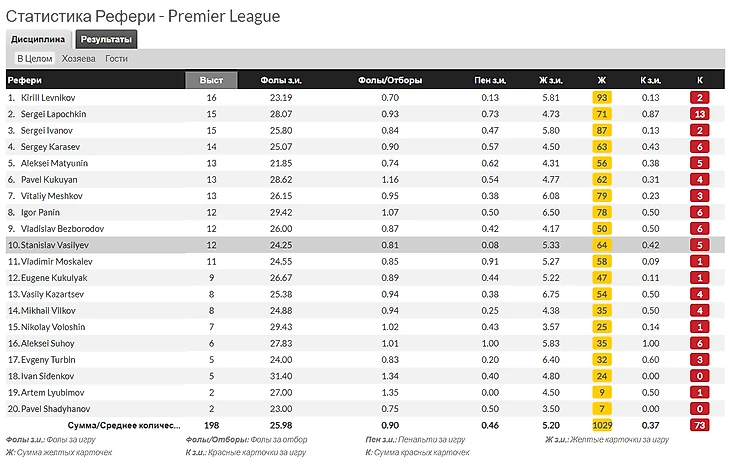Click the total red cards badge 73

pos(700,425)
